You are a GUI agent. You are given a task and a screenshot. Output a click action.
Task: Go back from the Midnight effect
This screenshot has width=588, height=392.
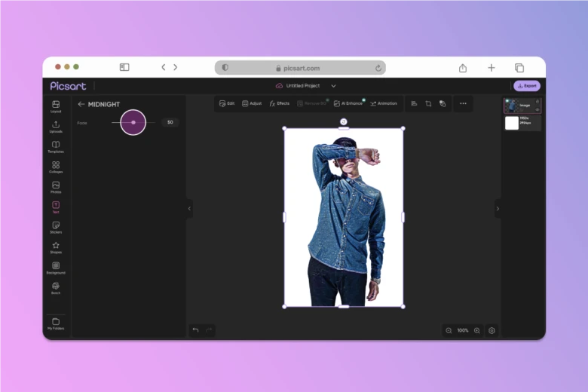[x=81, y=104]
